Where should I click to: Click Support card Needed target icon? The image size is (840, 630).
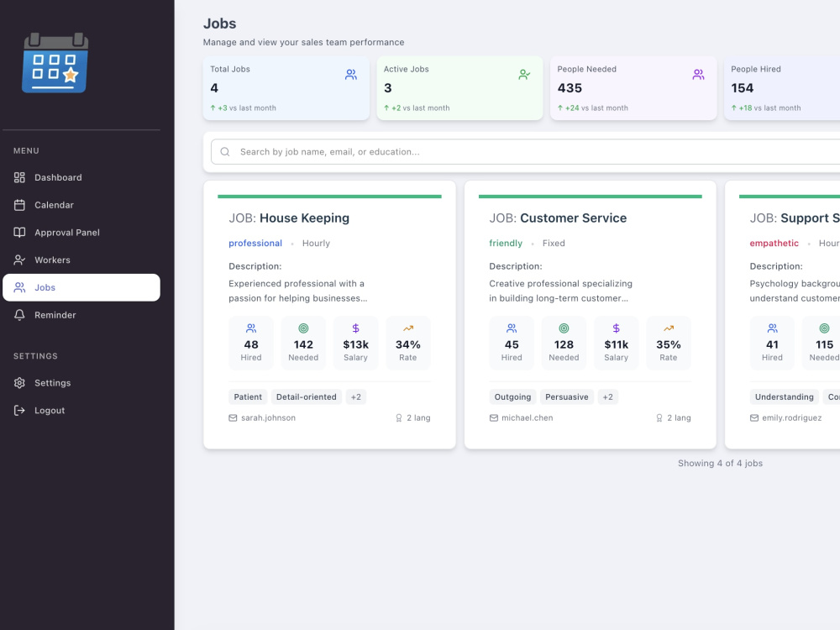[x=825, y=328]
